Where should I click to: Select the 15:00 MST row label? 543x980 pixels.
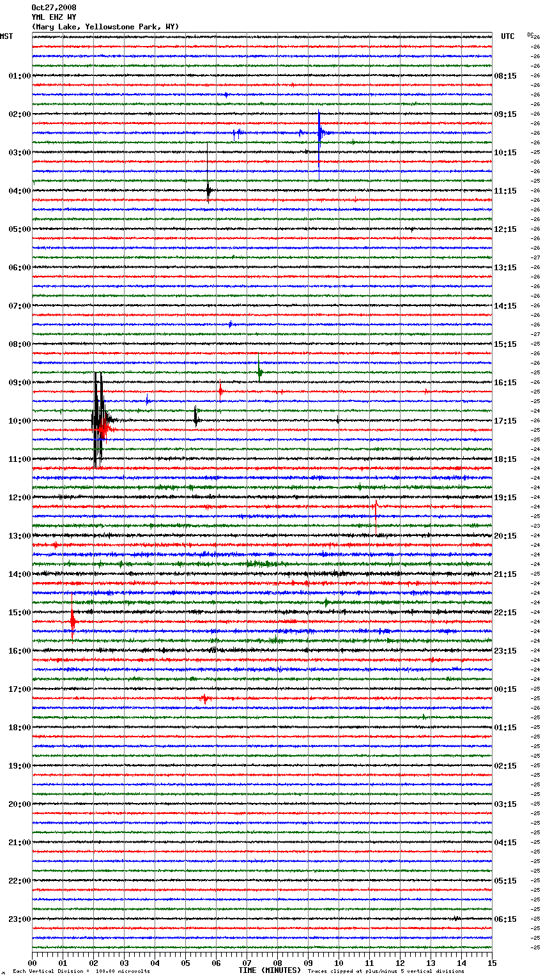tap(20, 613)
